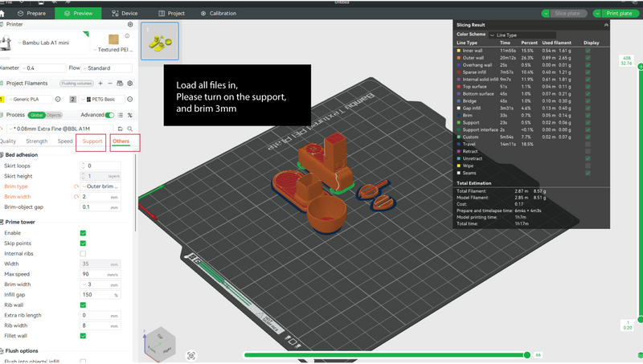Remove a filament with minus icon

coord(110,84)
